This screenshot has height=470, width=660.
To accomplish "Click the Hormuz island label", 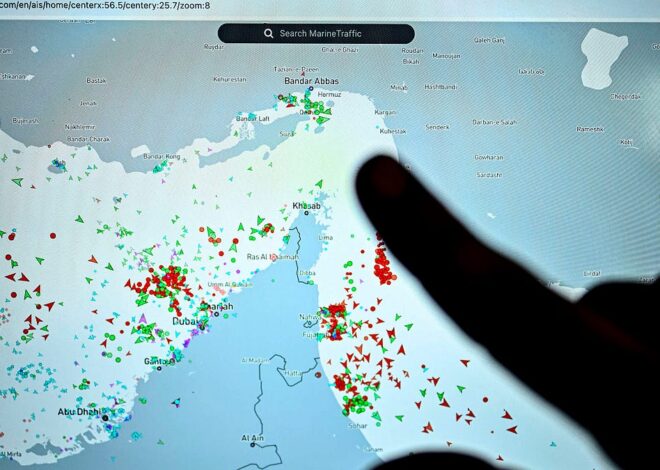I will point(329,94).
